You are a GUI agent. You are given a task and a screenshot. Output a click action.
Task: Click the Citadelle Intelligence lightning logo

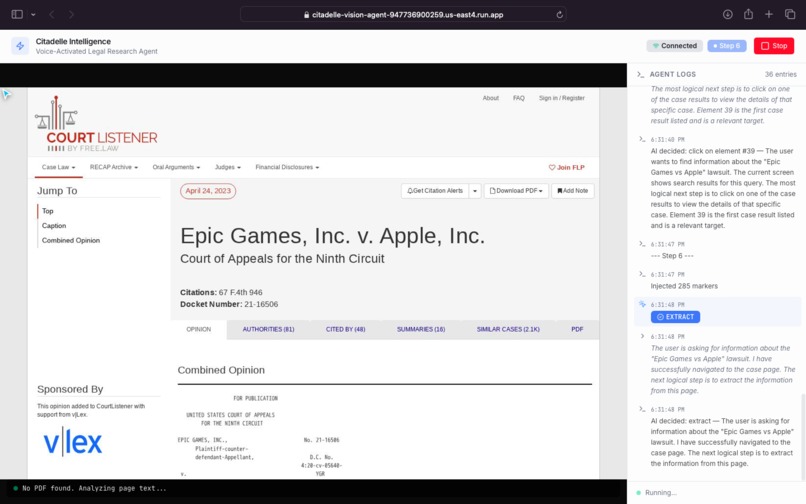(20, 46)
